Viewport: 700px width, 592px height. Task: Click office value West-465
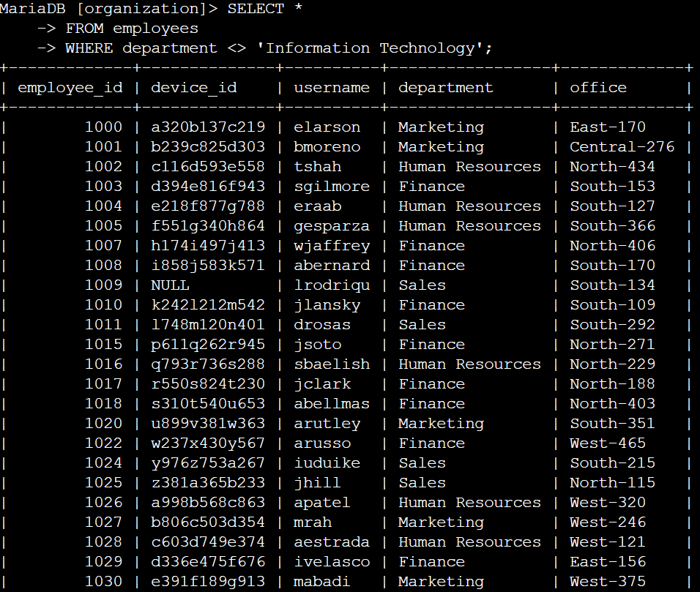608,443
